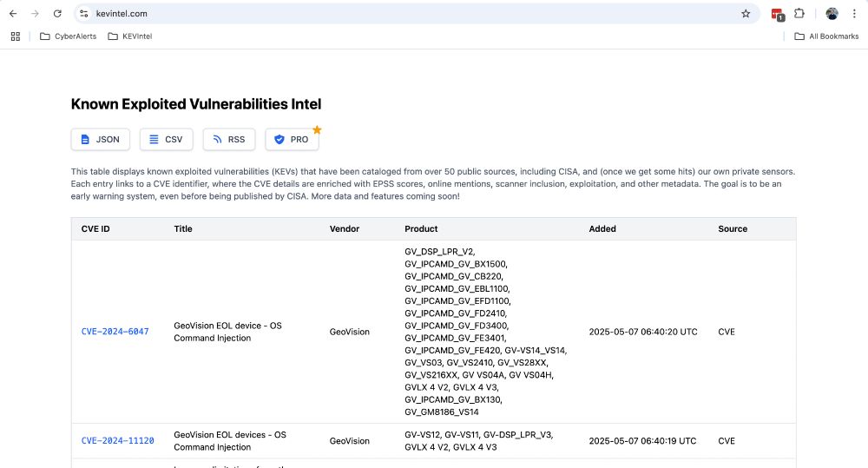
Task: Open site information icon in address bar
Action: pos(83,14)
